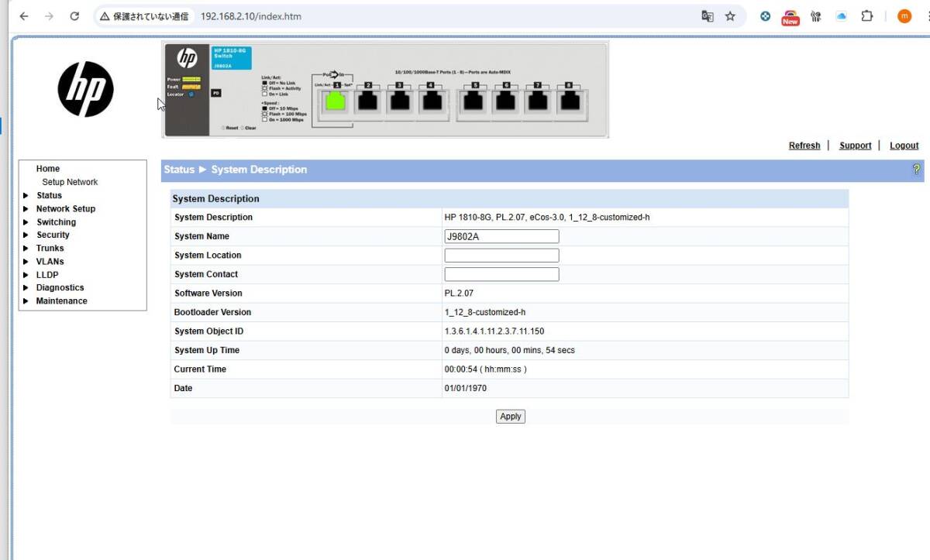Select the Maintenance menu label

point(62,301)
